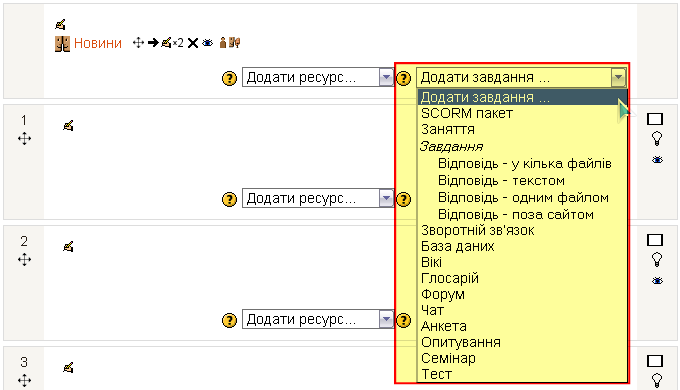Open Додати ресурс dropdown in the top section
The width and height of the screenshot is (680, 390).
coord(317,77)
